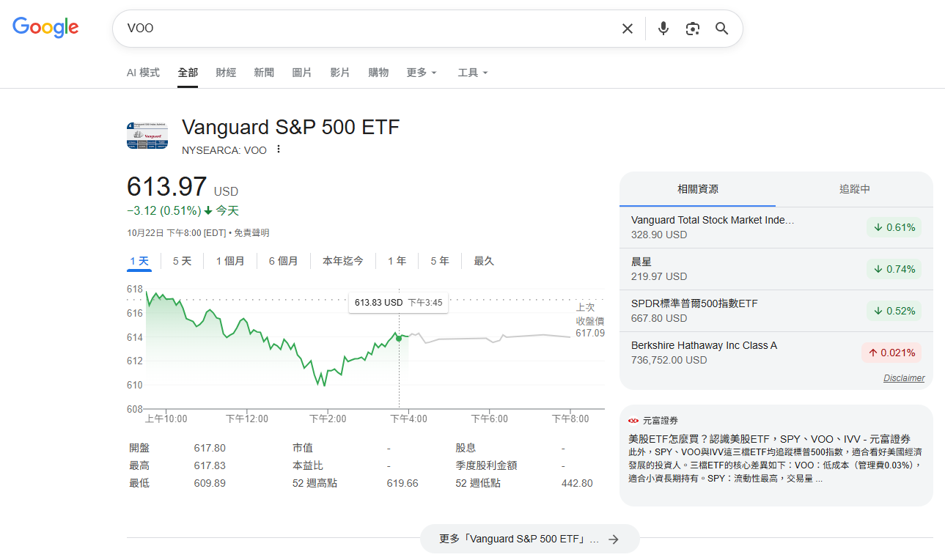Image resolution: width=945 pixels, height=560 pixels.
Task: Clear the search box text
Action: 627,29
